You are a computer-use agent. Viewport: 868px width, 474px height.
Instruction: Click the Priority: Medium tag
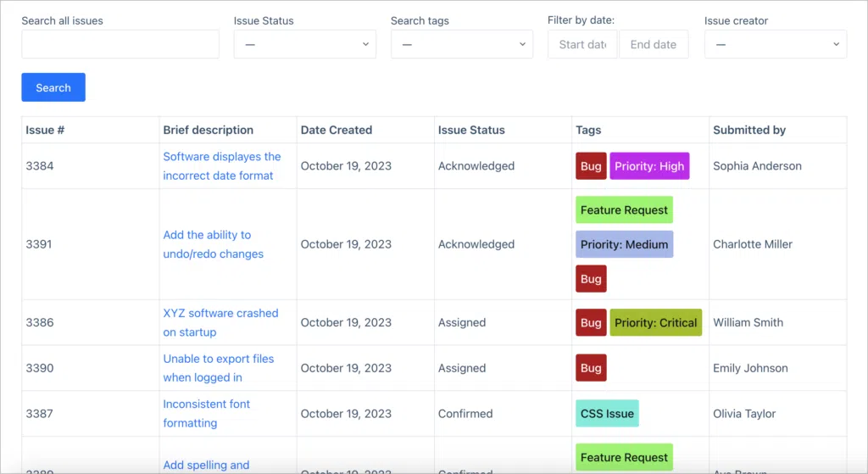pos(625,244)
